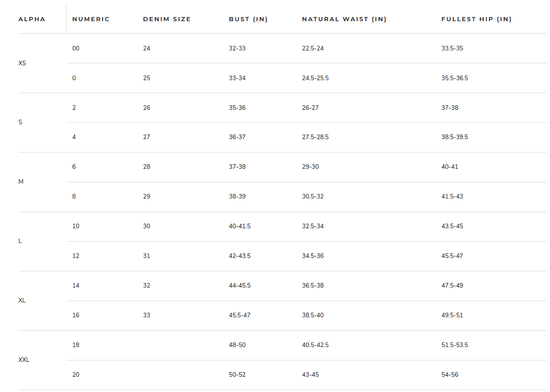Click the hip measurement 54-56
Viewport: 550px width, 392px height.
click(450, 375)
